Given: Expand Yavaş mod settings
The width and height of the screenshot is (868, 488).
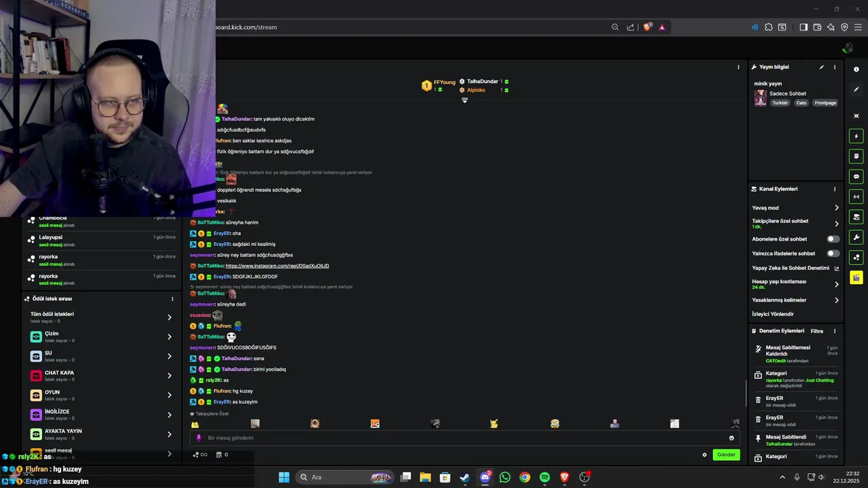Looking at the screenshot, I should [836, 208].
